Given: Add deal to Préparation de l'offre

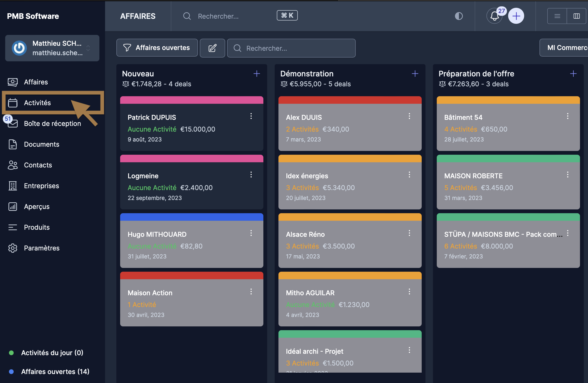Looking at the screenshot, I should point(573,74).
